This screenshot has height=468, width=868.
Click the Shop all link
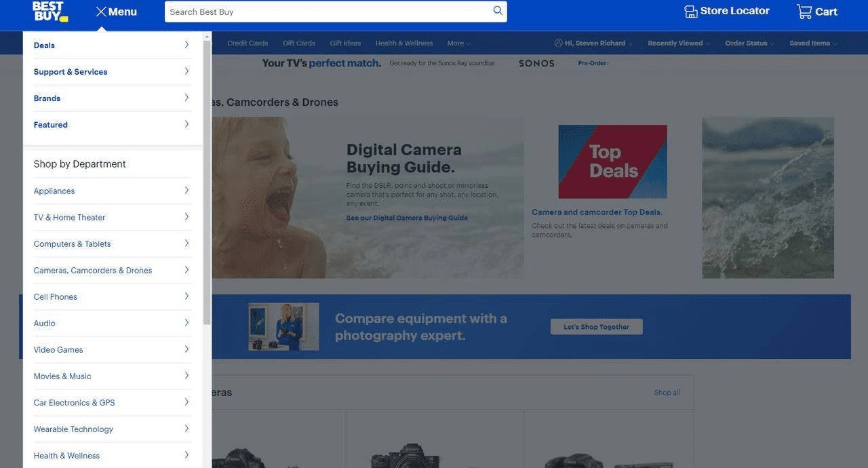point(667,393)
